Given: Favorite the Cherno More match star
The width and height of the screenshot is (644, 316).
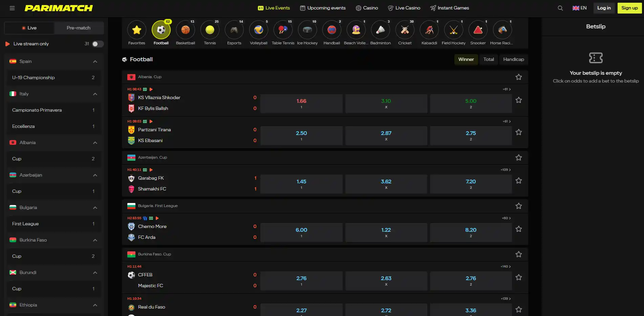Looking at the screenshot, I should 518,229.
